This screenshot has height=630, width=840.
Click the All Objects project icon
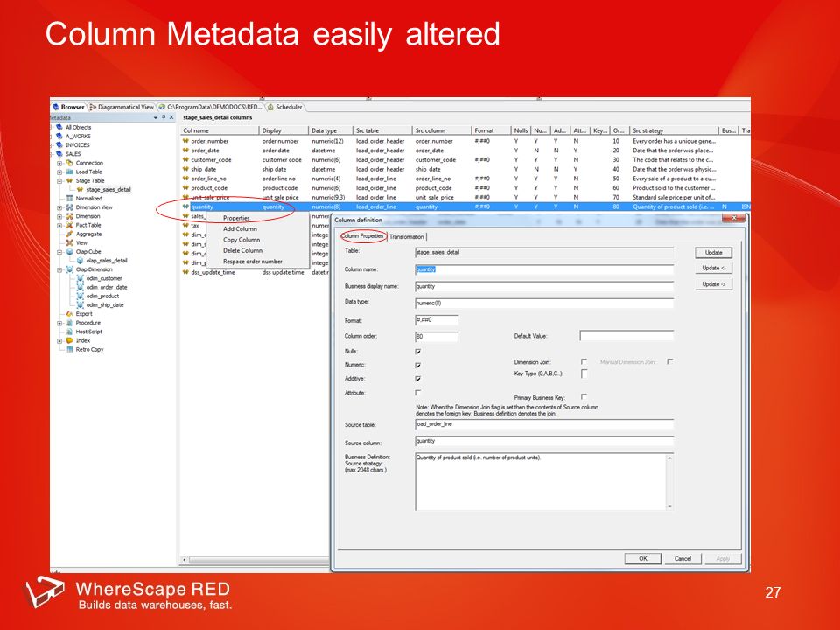(59, 128)
